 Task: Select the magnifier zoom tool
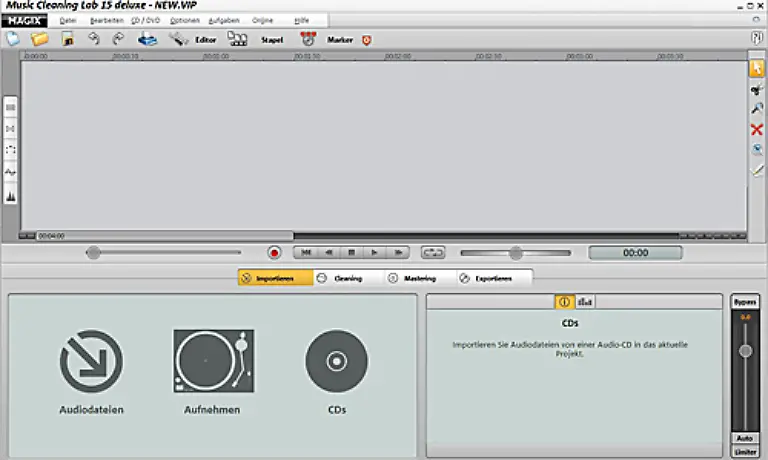pos(757,109)
